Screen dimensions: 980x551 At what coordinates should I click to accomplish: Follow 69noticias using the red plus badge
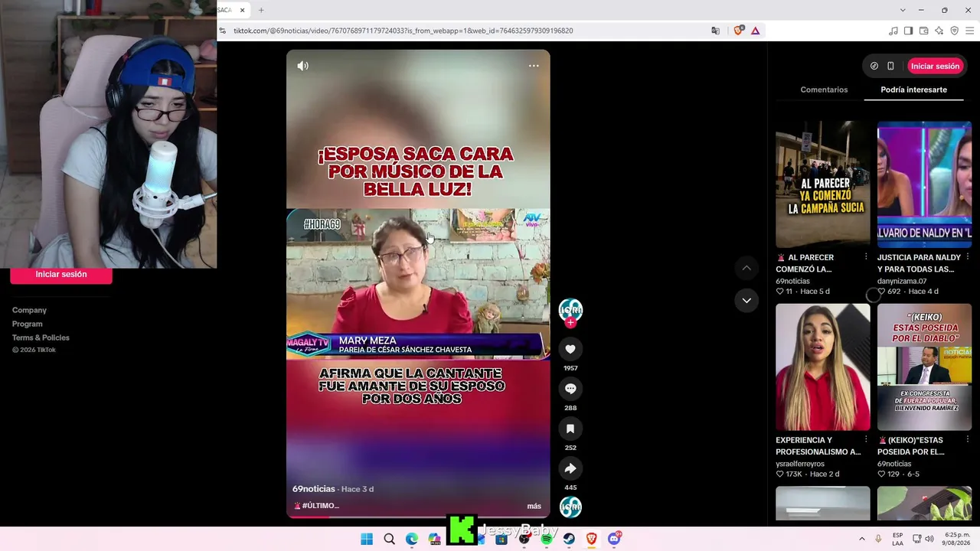(570, 323)
